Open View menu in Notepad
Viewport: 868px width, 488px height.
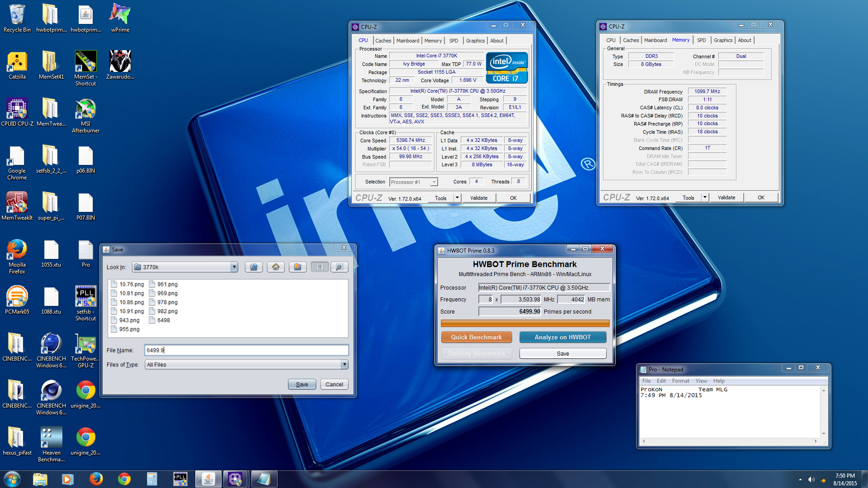701,381
